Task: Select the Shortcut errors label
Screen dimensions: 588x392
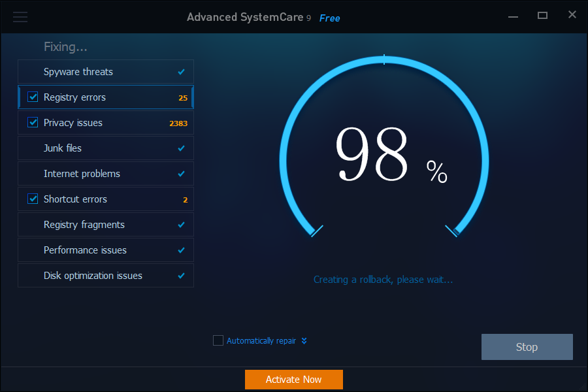Action: click(x=75, y=199)
